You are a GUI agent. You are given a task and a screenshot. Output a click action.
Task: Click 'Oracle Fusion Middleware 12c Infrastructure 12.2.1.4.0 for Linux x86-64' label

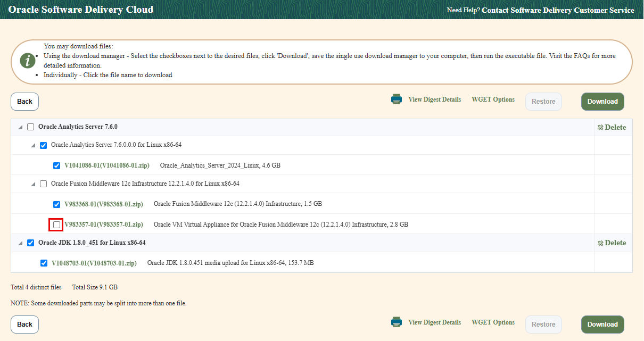[145, 184]
